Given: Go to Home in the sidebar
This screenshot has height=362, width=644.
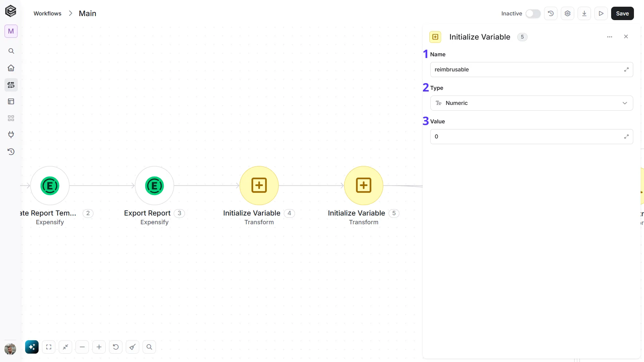Looking at the screenshot, I should (11, 68).
